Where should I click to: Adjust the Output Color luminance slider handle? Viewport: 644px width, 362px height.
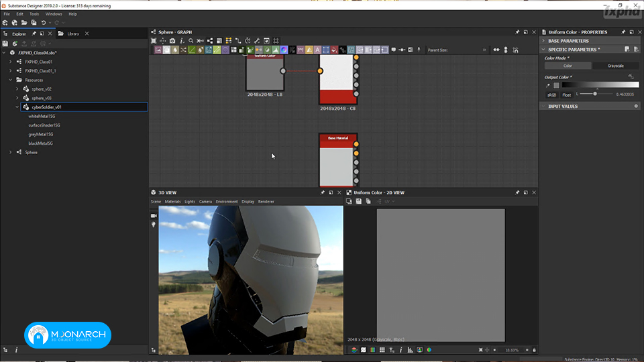pyautogui.click(x=595, y=94)
